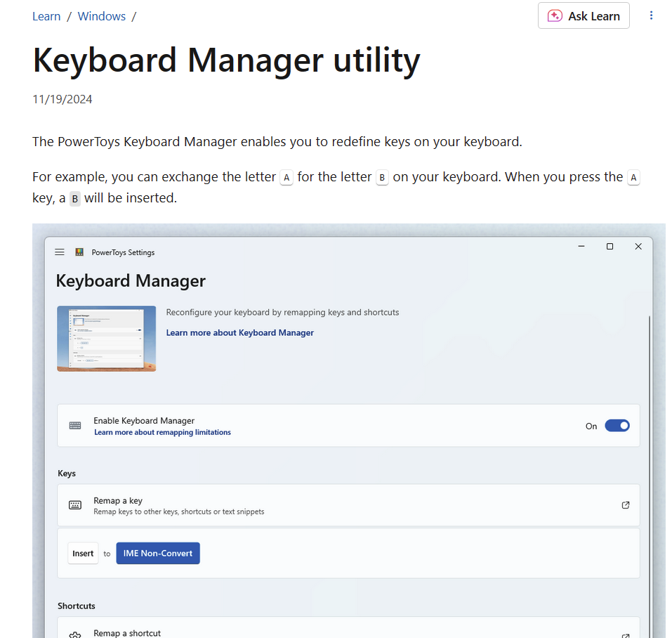Click the Enable Keyboard Manager label
This screenshot has width=672, height=638.
tap(144, 421)
